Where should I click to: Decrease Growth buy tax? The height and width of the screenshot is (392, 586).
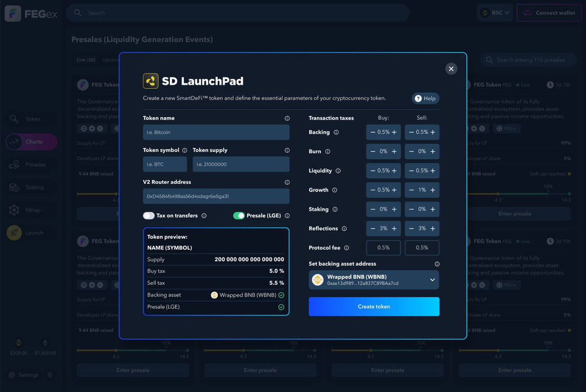point(373,190)
